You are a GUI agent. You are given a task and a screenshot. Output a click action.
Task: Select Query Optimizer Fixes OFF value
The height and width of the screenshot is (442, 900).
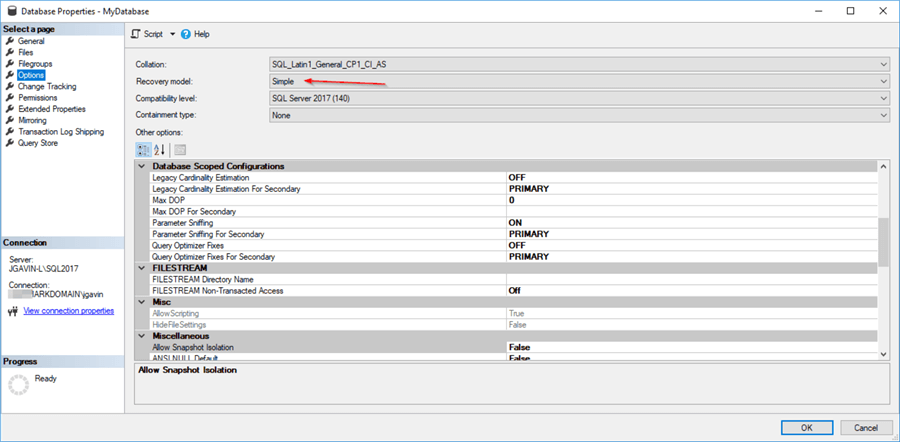coord(692,246)
